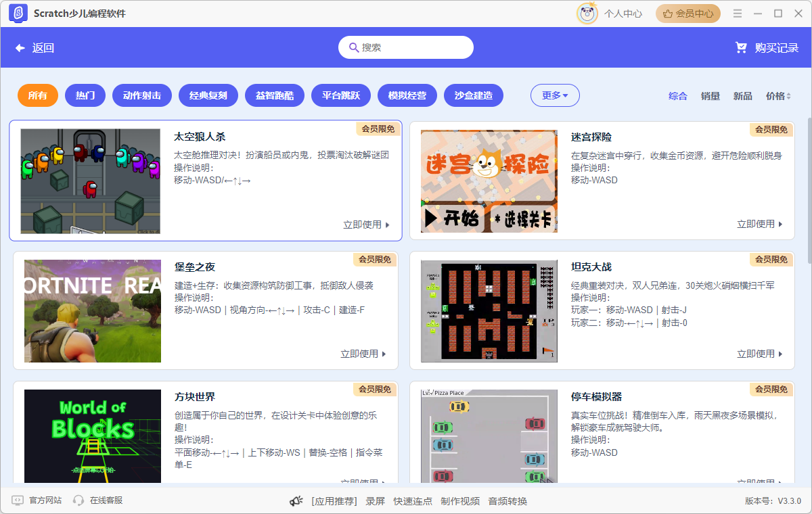Image resolution: width=812 pixels, height=514 pixels.
Task: Click 立即使用 for 堡垒之夜
Action: (363, 354)
